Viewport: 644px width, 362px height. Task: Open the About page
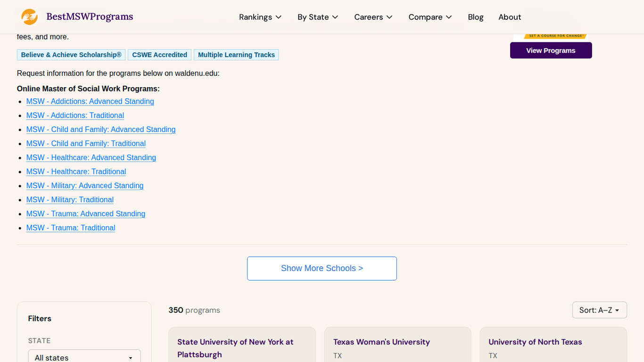(x=510, y=17)
